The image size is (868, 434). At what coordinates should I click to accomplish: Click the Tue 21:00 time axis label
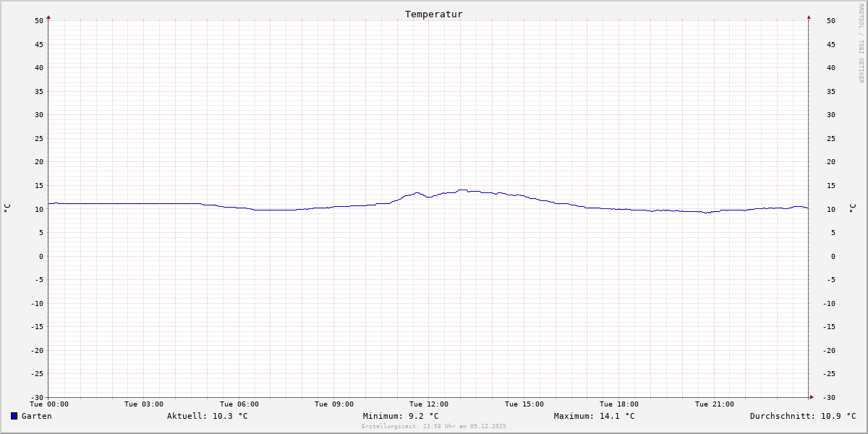pyautogui.click(x=714, y=404)
